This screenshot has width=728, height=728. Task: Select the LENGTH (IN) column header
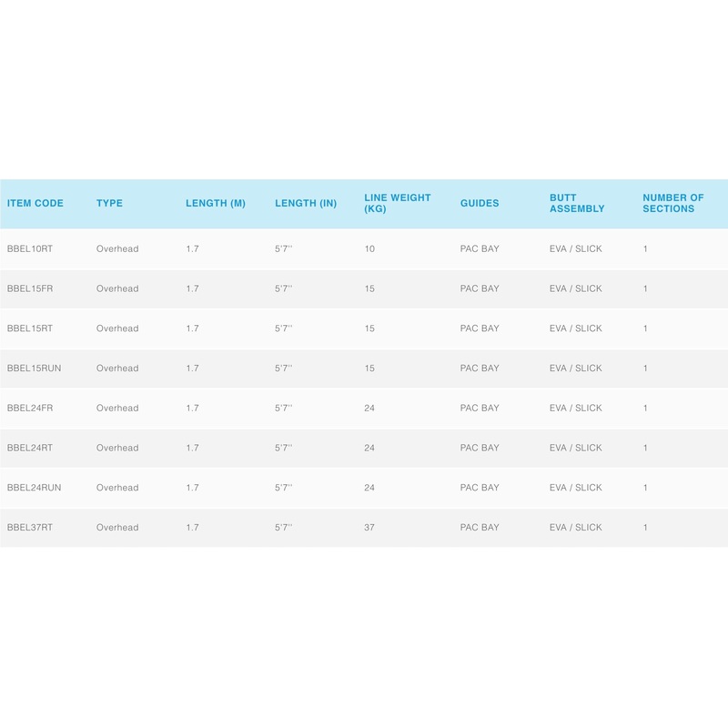point(306,204)
